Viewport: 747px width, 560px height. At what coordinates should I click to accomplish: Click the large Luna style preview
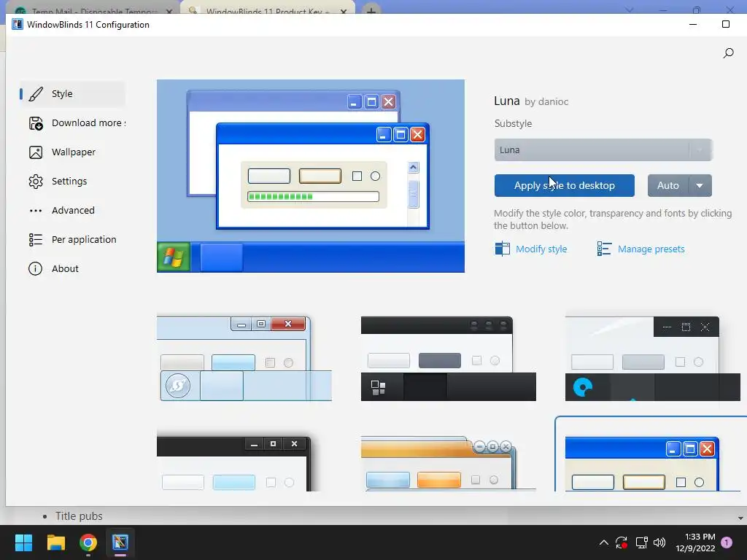(x=311, y=176)
